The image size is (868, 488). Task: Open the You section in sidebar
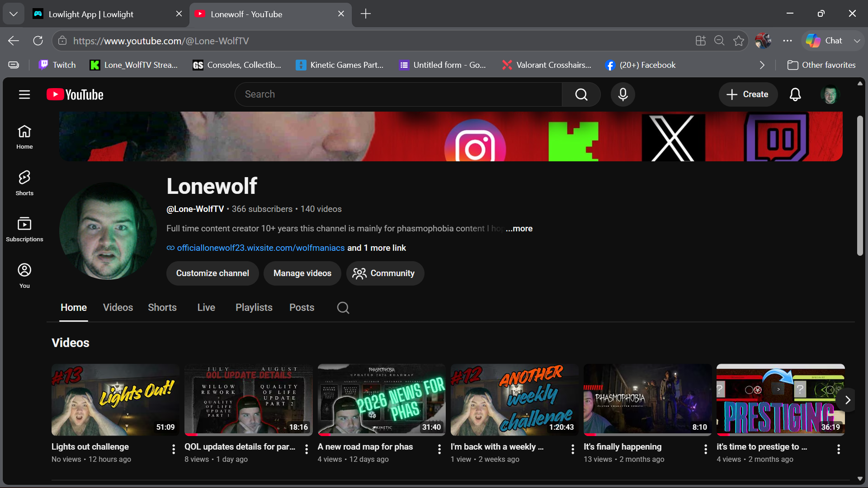[24, 276]
